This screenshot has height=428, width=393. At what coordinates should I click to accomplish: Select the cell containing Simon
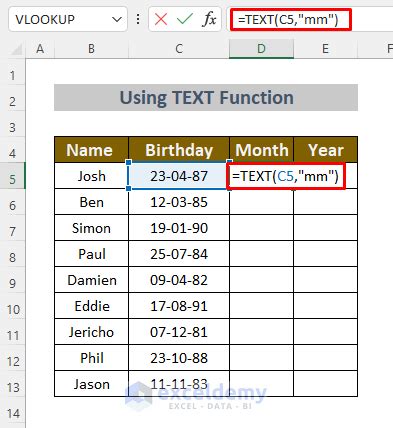pyautogui.click(x=91, y=228)
